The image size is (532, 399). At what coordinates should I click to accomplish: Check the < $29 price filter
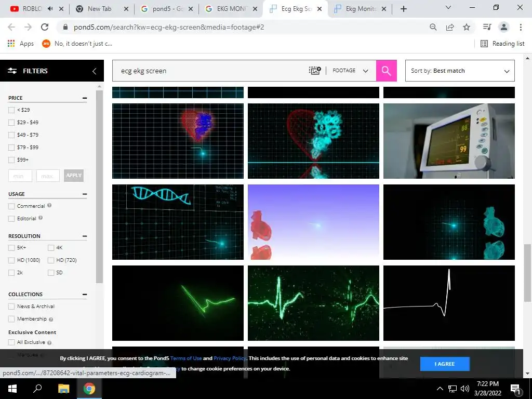point(11,110)
